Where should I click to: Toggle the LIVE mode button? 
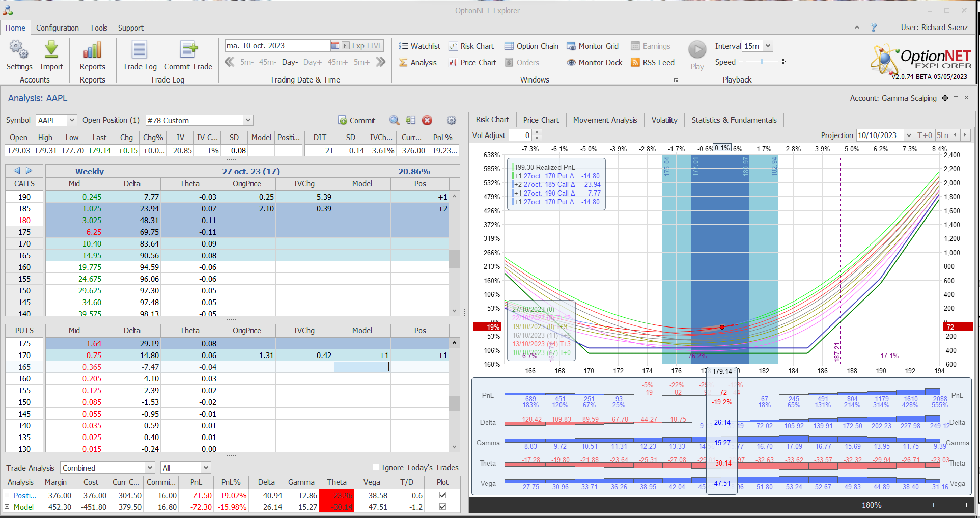(375, 46)
